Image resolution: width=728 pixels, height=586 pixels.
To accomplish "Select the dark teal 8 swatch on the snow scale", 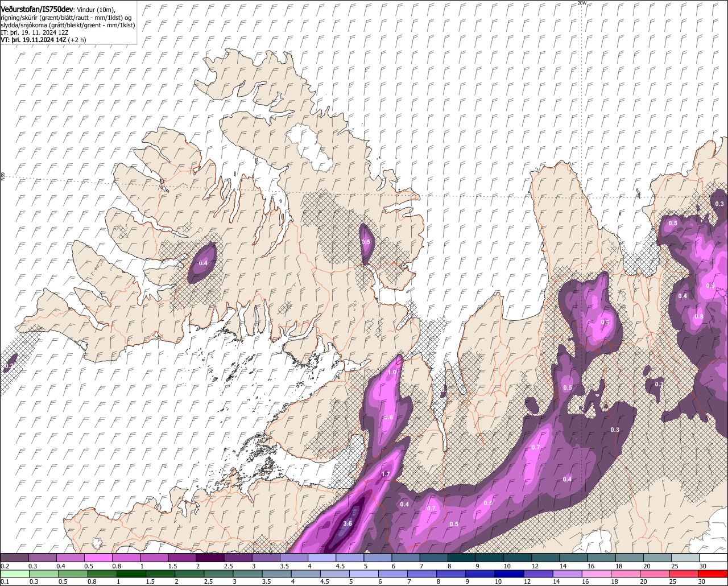I will point(462,558).
